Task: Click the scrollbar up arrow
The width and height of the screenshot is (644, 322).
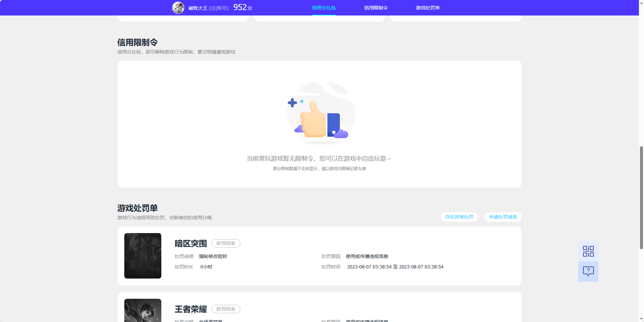Action: click(x=641, y=2)
